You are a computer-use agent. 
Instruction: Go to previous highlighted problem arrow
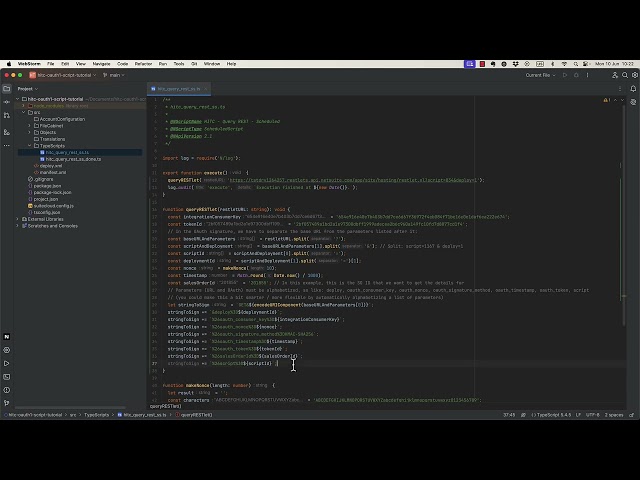point(616,100)
